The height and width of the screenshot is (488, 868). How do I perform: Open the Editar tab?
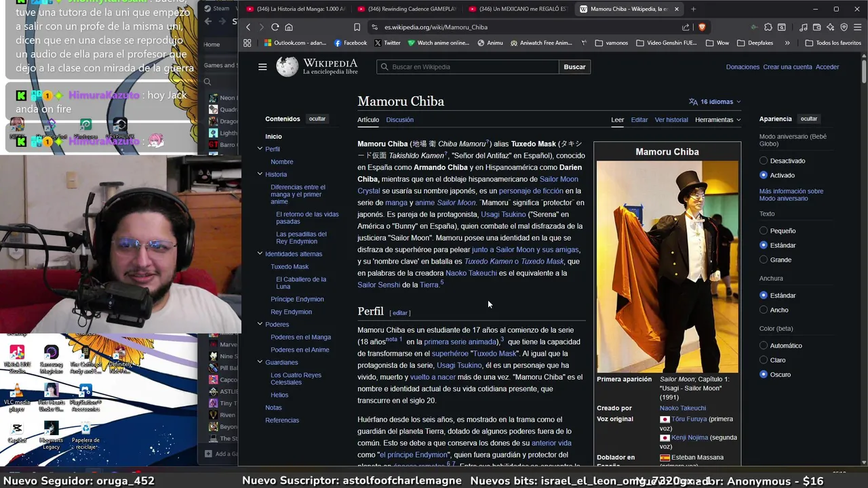point(639,119)
